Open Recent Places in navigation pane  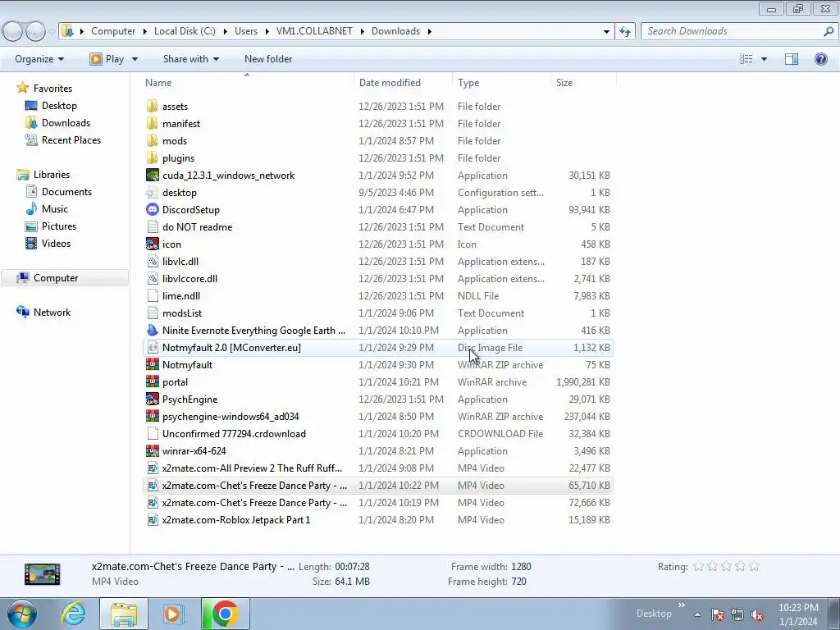[71, 139]
